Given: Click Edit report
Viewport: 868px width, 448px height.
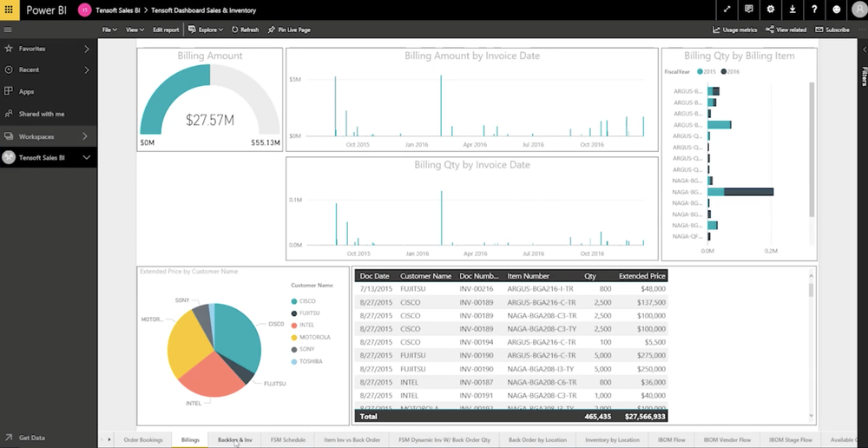Looking at the screenshot, I should point(166,30).
